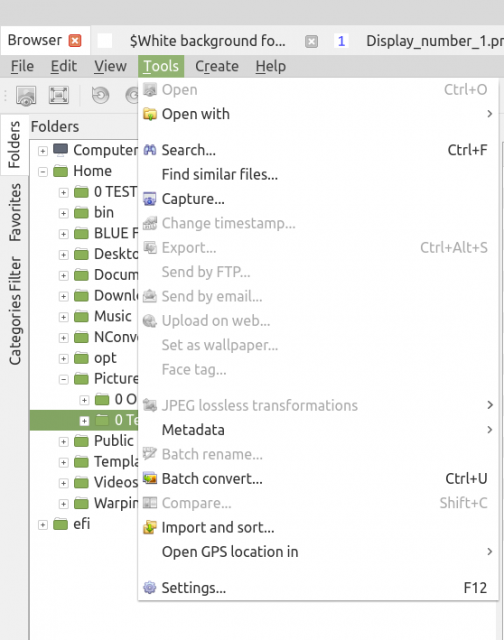Switch to the Favorites side tab
The height and width of the screenshot is (640, 504).
click(15, 212)
